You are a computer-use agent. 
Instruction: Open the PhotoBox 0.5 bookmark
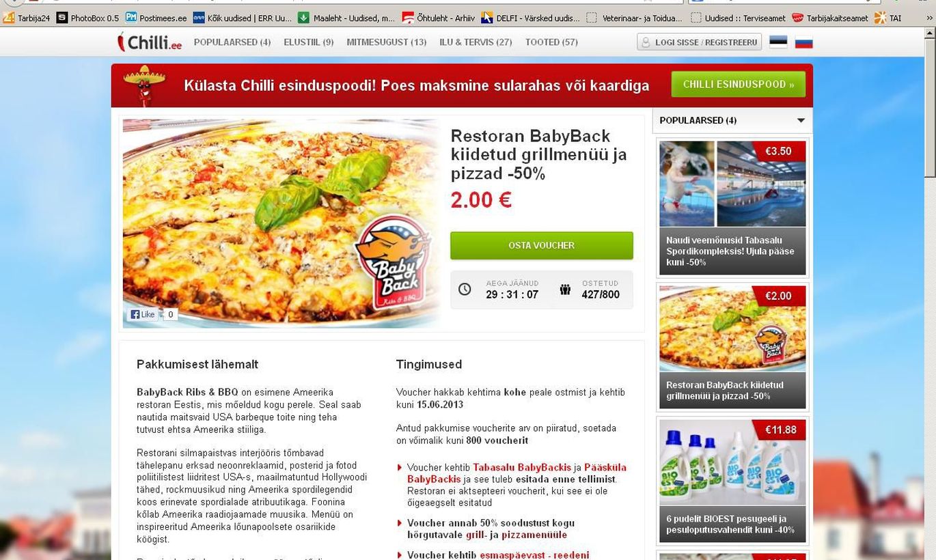87,18
